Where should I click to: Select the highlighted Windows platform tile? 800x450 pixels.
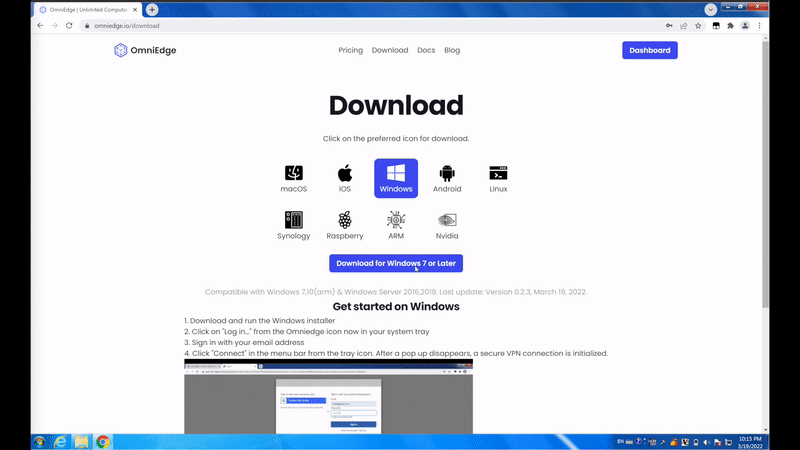pos(396,178)
